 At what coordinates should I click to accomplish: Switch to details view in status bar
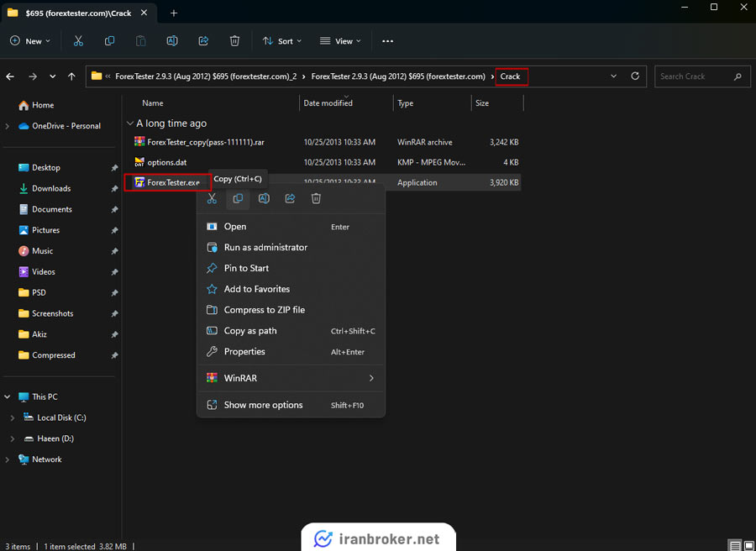click(x=735, y=546)
